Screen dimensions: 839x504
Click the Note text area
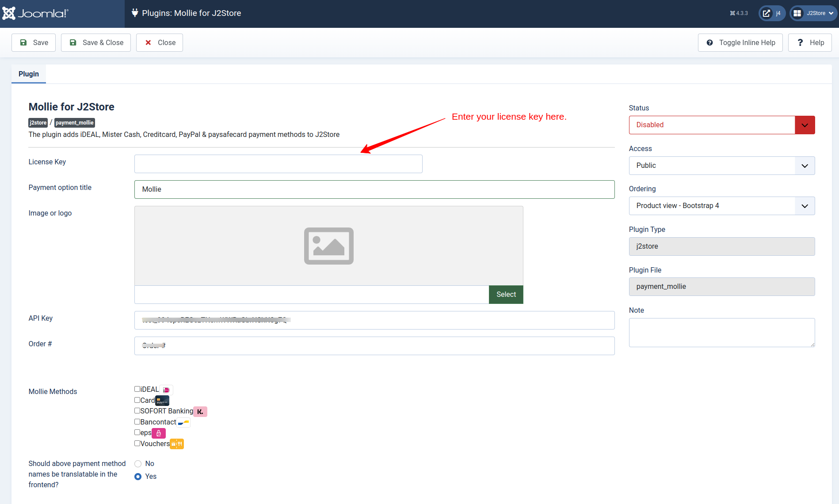pyautogui.click(x=722, y=333)
